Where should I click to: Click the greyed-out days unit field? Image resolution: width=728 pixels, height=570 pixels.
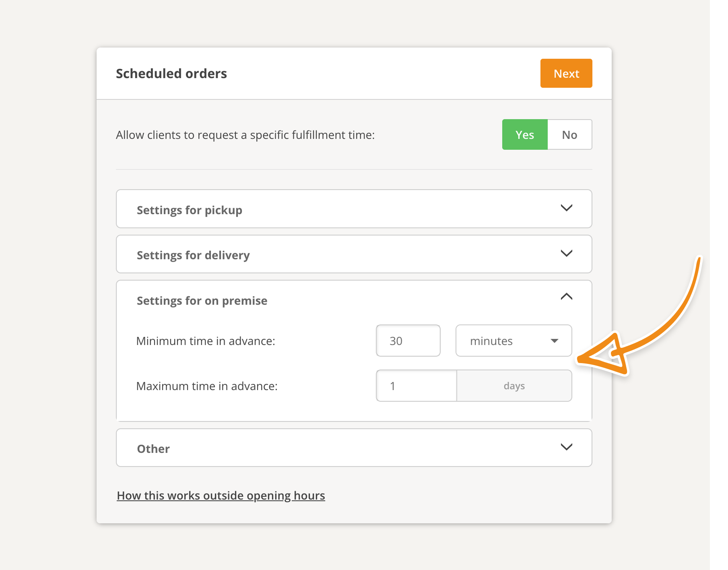[x=514, y=386]
